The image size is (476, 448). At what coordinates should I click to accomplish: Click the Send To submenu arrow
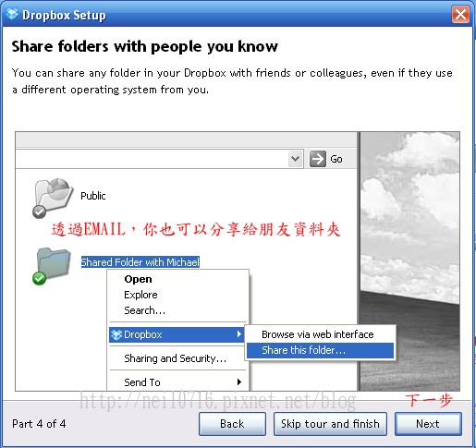coord(239,382)
